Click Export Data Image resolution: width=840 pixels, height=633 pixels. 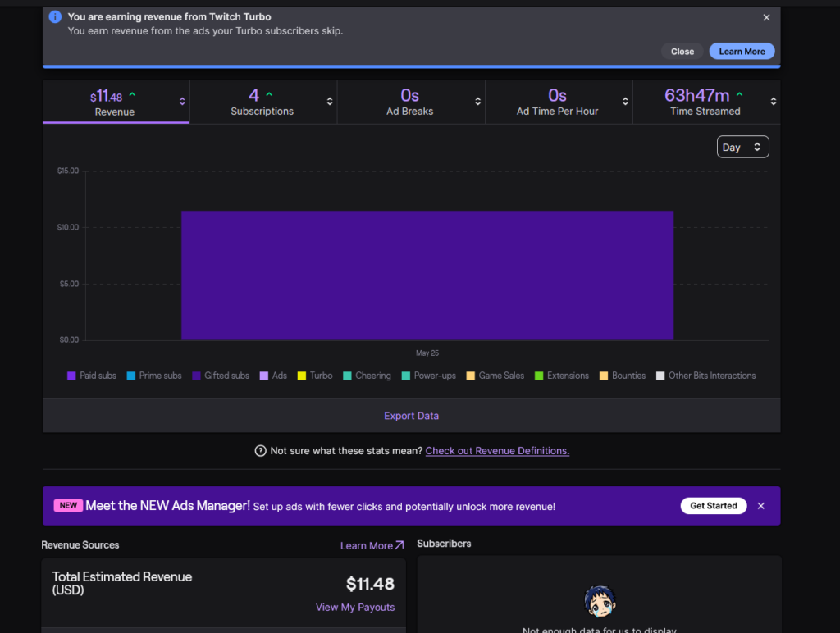coord(412,416)
